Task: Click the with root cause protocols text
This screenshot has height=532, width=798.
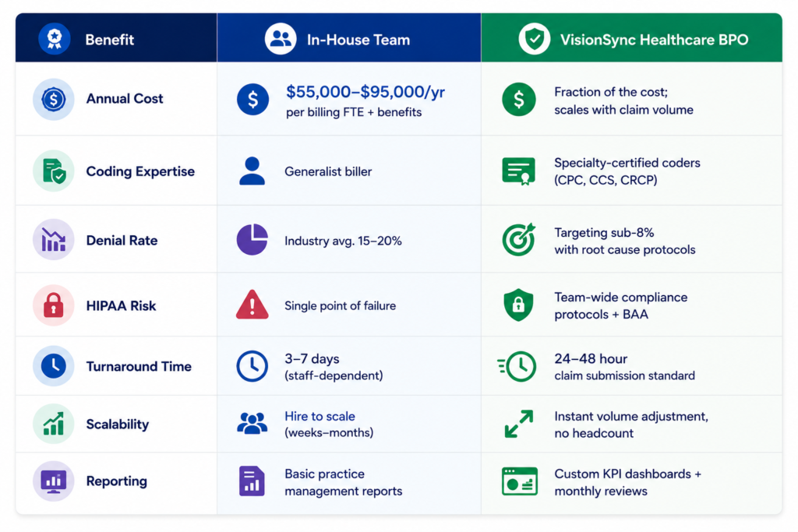Action: [x=625, y=250]
